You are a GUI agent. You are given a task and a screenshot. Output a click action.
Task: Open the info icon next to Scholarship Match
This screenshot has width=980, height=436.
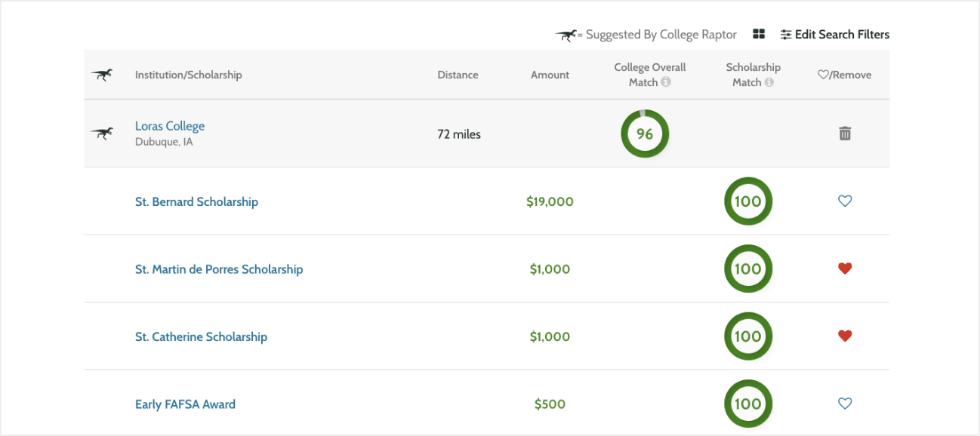pyautogui.click(x=771, y=82)
